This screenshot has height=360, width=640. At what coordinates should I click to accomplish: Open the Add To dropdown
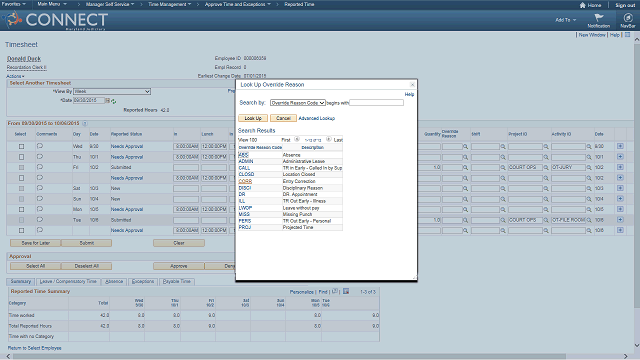point(565,20)
